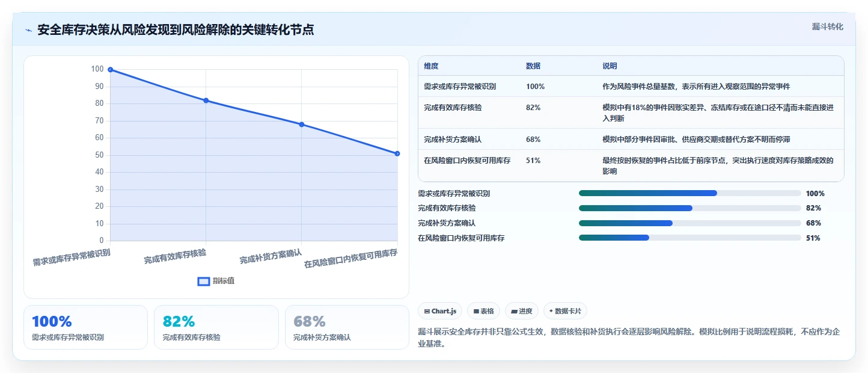The height and width of the screenshot is (373, 868).
Task: Click the icon inside the 表格 tag
Action: click(476, 312)
